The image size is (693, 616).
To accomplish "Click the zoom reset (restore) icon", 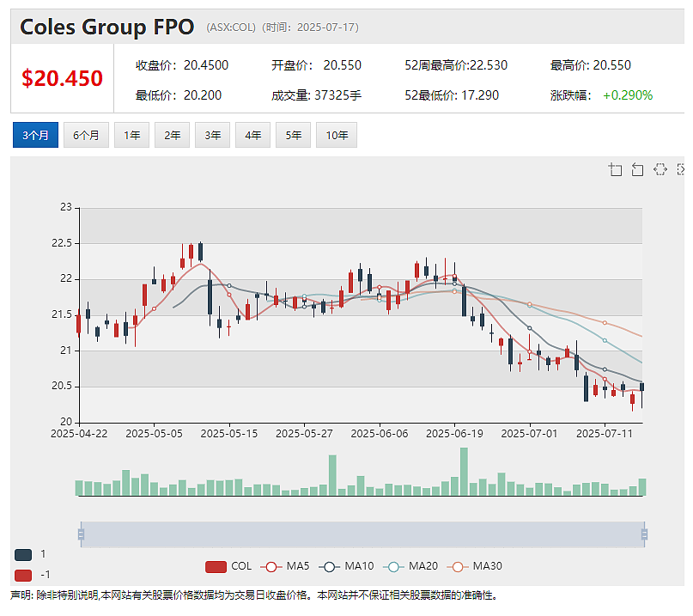I will coord(637,169).
